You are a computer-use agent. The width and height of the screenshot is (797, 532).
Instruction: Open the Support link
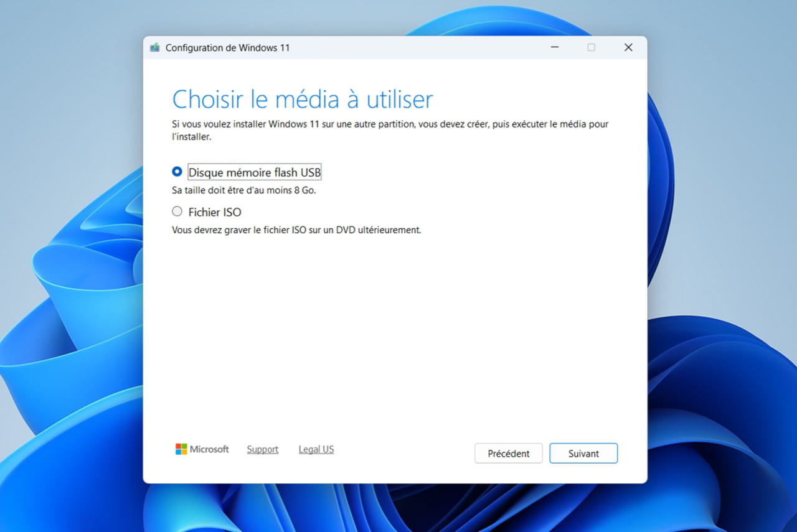[262, 449]
